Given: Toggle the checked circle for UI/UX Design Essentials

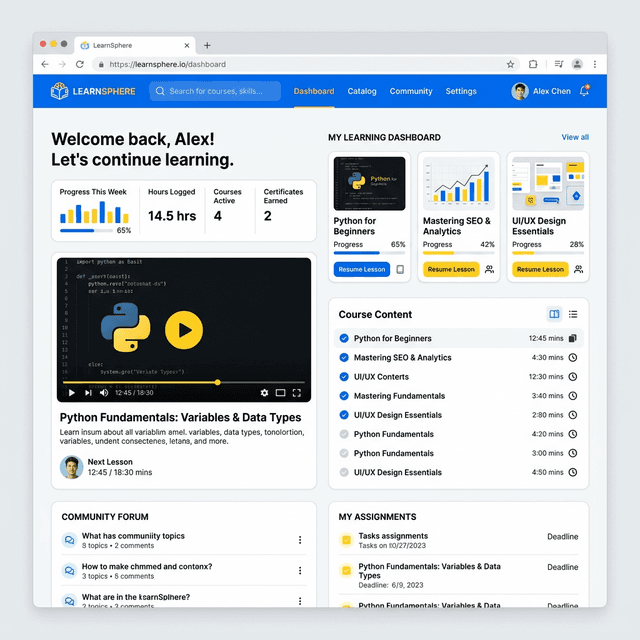Looking at the screenshot, I should click(x=344, y=415).
